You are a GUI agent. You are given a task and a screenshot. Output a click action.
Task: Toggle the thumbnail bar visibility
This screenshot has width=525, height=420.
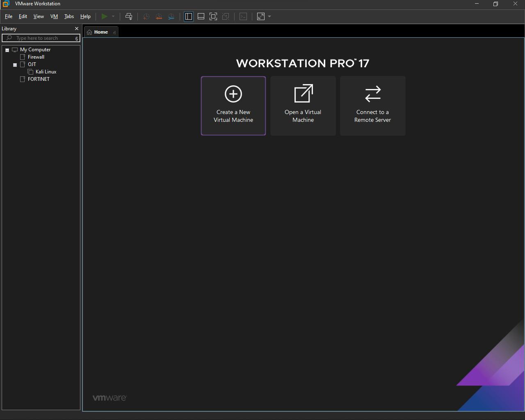click(x=201, y=16)
